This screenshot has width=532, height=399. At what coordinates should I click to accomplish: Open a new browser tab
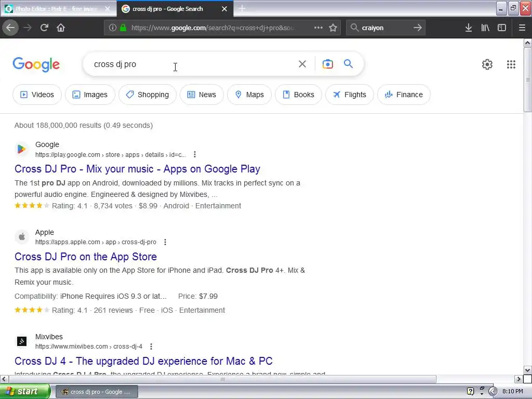242,8
